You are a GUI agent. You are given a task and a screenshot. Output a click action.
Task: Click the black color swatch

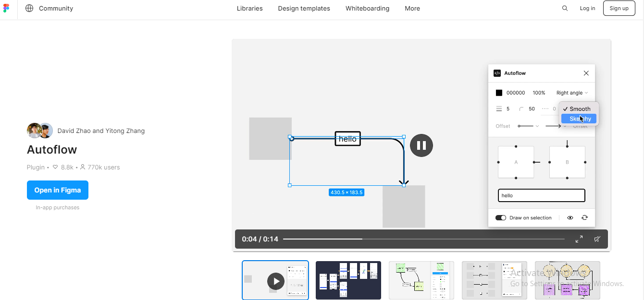click(499, 93)
